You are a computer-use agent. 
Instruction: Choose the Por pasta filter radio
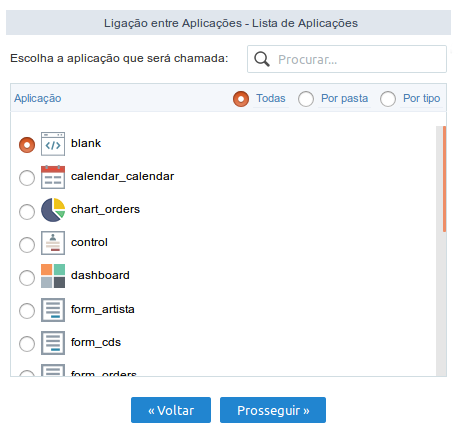306,99
